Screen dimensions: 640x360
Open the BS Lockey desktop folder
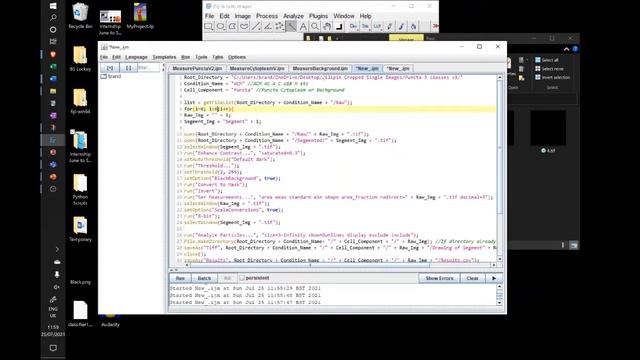tap(80, 58)
